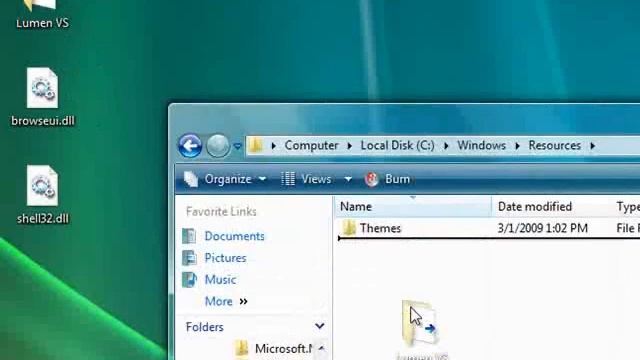Click the 3/1/2009 1:02 PM date cell
The image size is (640, 360).
coord(542,228)
